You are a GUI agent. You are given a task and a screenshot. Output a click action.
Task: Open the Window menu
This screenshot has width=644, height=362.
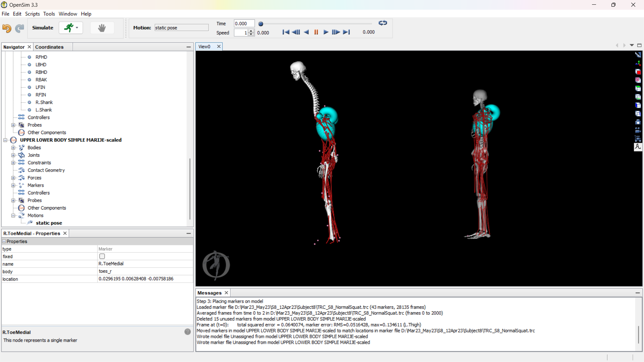click(x=68, y=14)
